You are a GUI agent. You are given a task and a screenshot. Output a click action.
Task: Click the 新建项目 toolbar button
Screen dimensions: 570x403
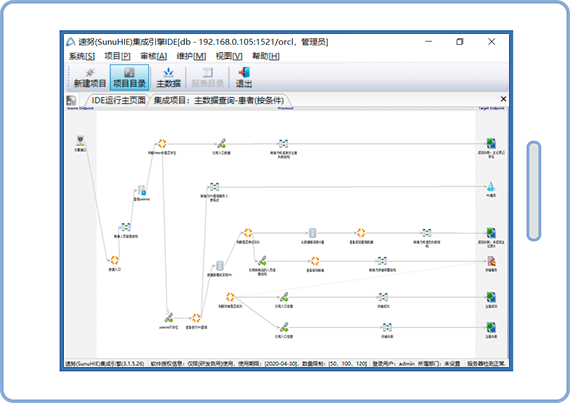tap(90, 77)
